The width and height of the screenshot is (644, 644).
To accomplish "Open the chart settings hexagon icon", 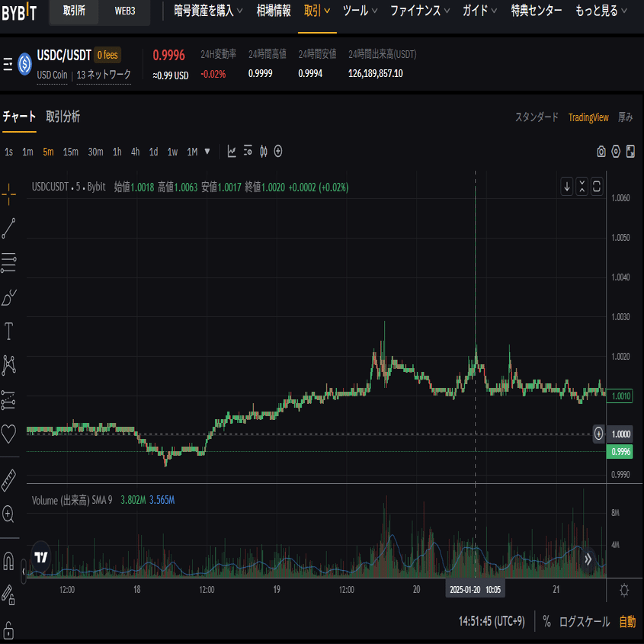I will pos(616,152).
